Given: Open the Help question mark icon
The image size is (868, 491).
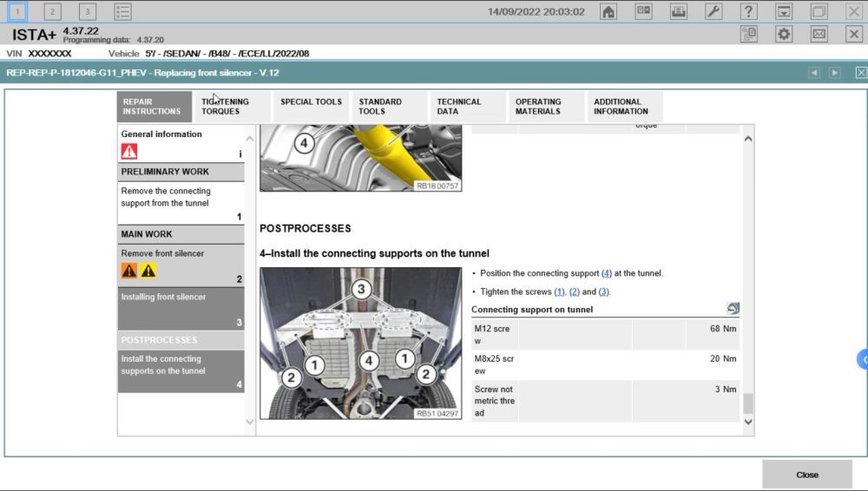Looking at the screenshot, I should pyautogui.click(x=748, y=11).
